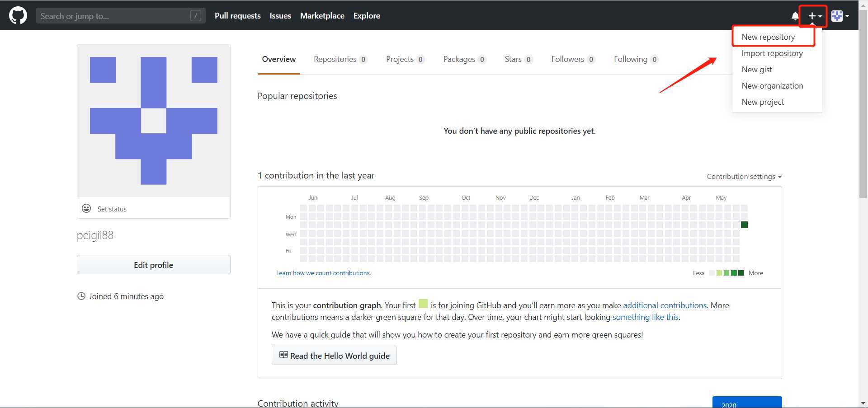The width and height of the screenshot is (868, 408).
Task: Click the profile avatar image
Action: [154, 121]
